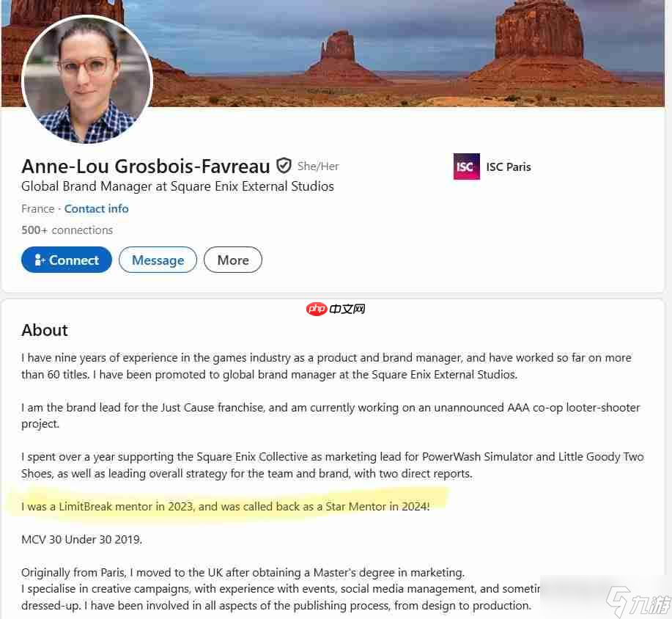Open the Contact info link
Image resolution: width=672 pixels, height=619 pixels.
pyautogui.click(x=97, y=209)
